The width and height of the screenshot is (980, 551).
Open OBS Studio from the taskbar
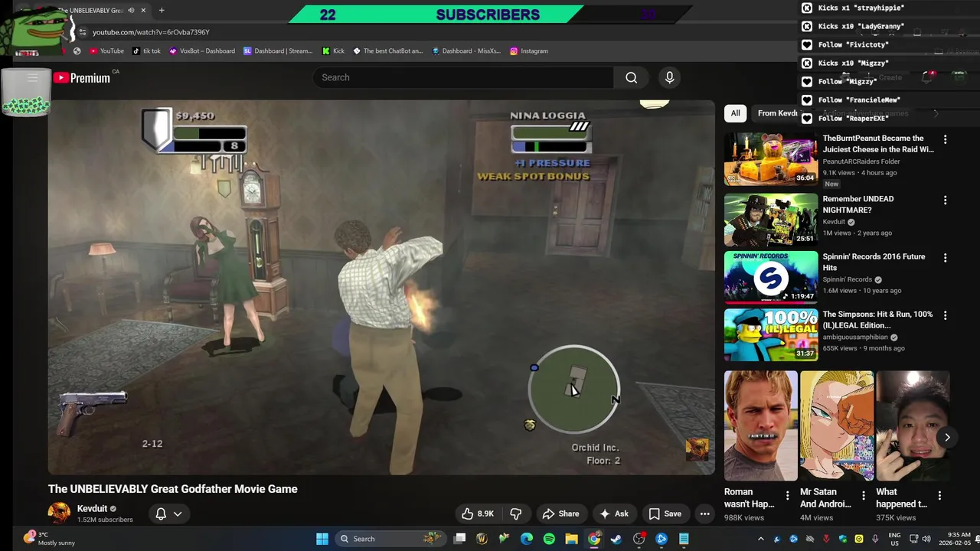pos(639,539)
